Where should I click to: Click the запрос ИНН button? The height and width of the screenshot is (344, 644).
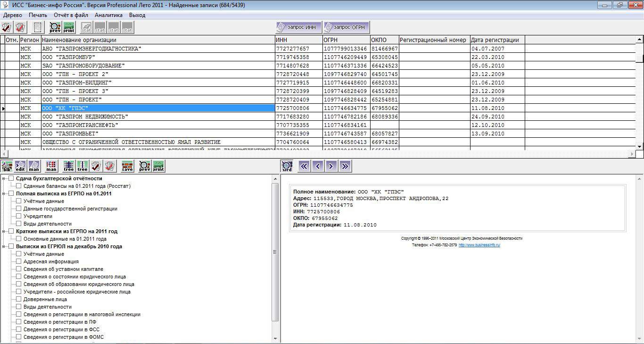coord(299,27)
